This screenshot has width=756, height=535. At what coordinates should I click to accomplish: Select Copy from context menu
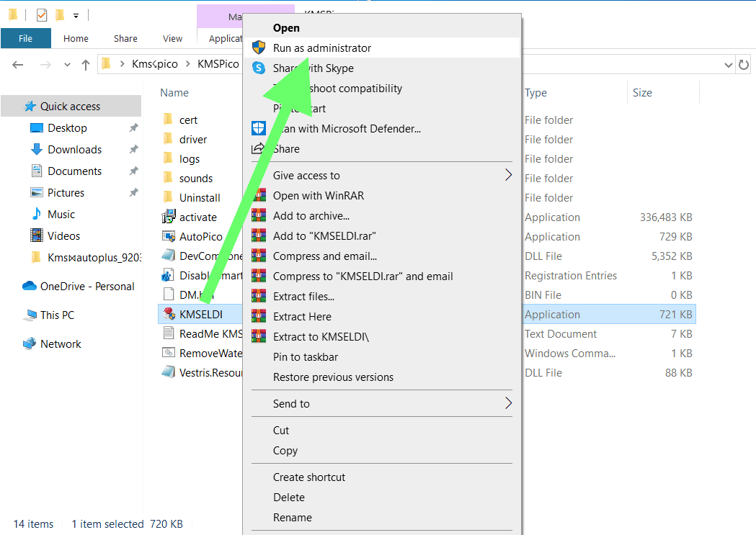pyautogui.click(x=382, y=450)
